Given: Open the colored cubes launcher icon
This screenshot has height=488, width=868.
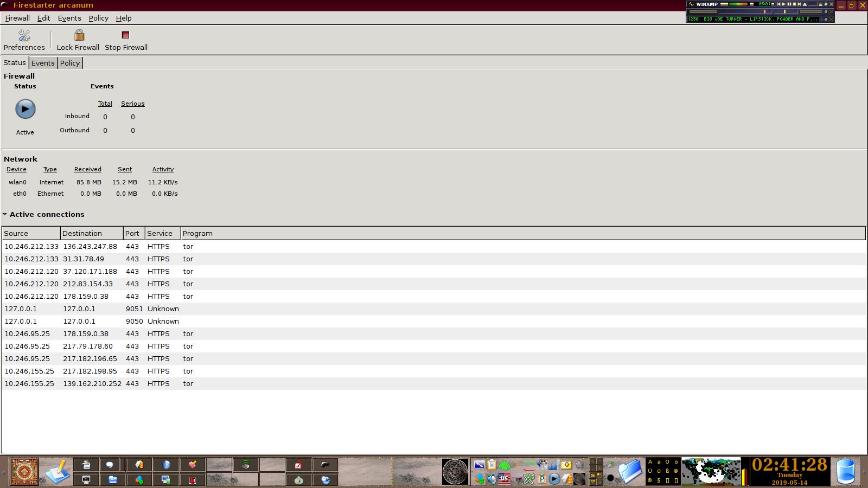Looking at the screenshot, I should [x=139, y=480].
